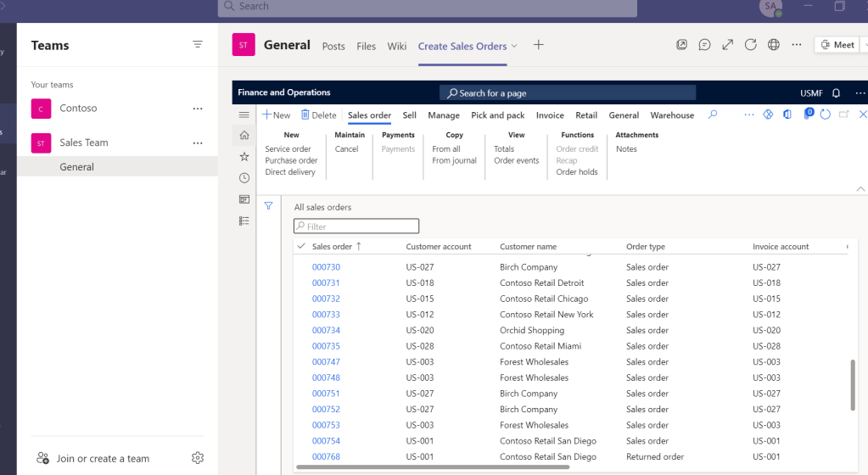
Task: Open the Wiki tab in General channel
Action: 397,47
